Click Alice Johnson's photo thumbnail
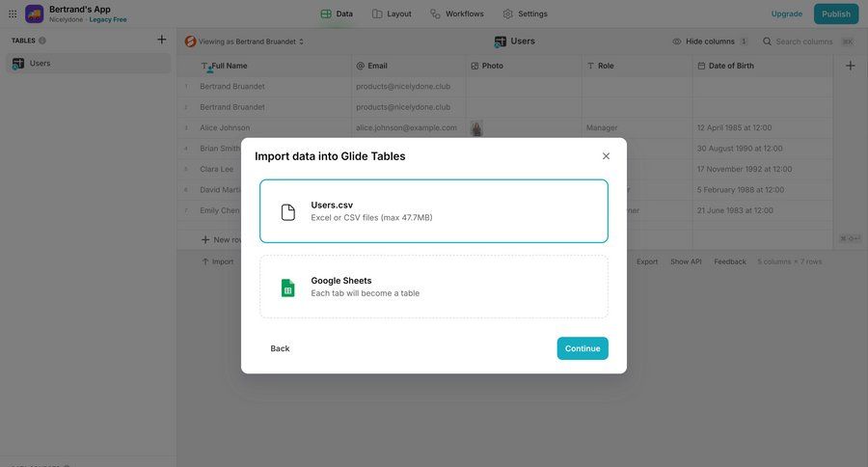 [475, 127]
